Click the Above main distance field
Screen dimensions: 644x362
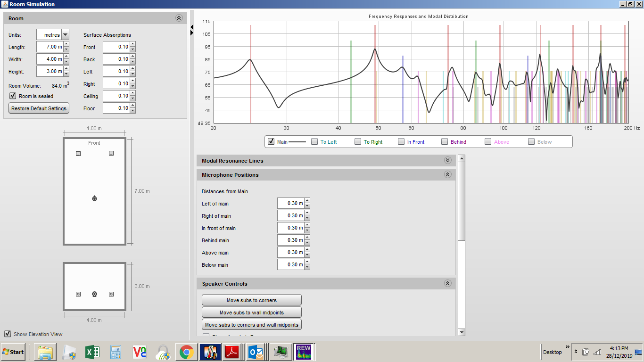(x=291, y=253)
